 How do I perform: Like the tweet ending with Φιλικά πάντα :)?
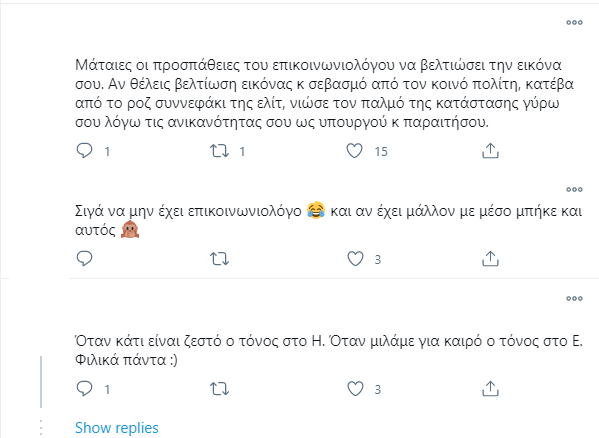pos(355,389)
